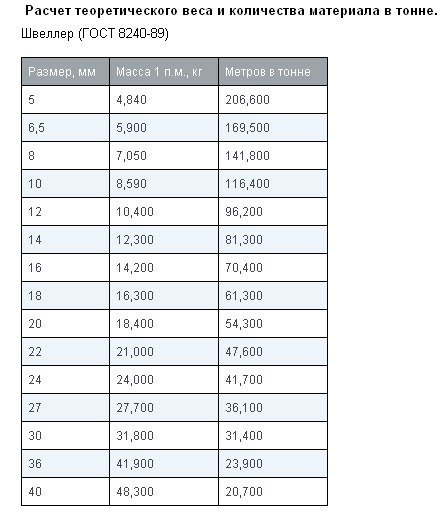Click the mass cell showing 41,900
Screen dimensions: 448x518
(164, 464)
